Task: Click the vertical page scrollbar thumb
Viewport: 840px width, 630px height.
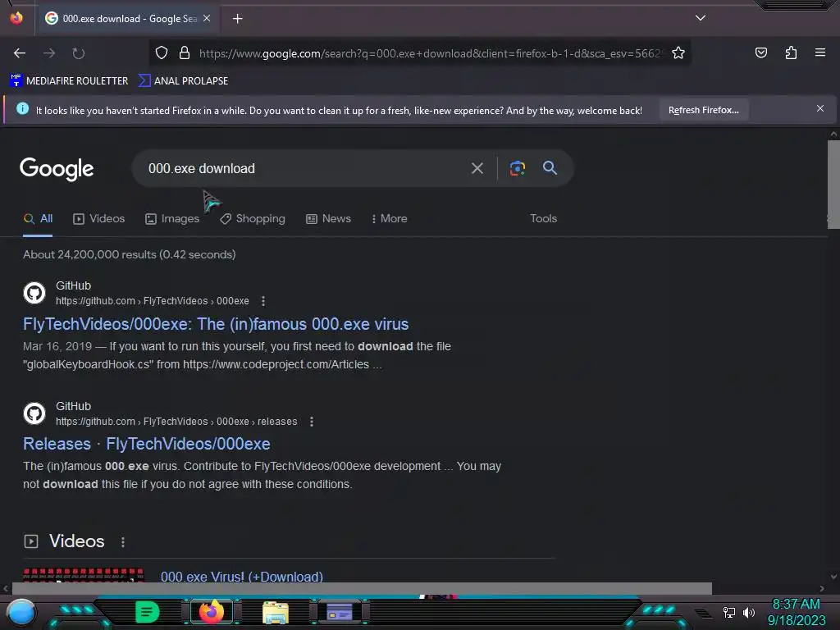Action: click(x=833, y=185)
